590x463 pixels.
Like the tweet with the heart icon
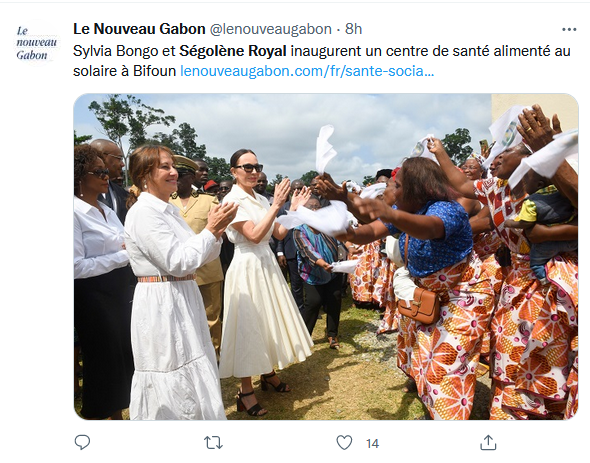344,443
